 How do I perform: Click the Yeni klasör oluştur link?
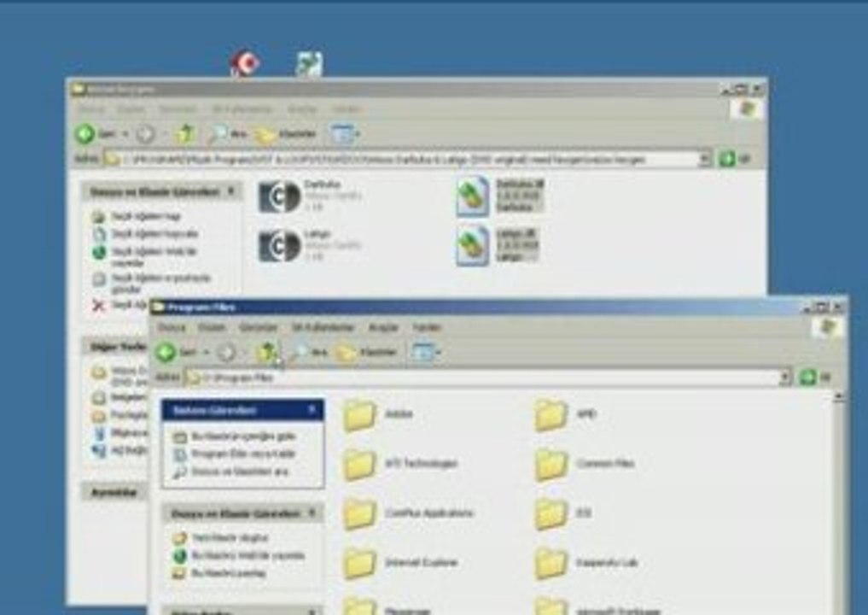point(230,537)
